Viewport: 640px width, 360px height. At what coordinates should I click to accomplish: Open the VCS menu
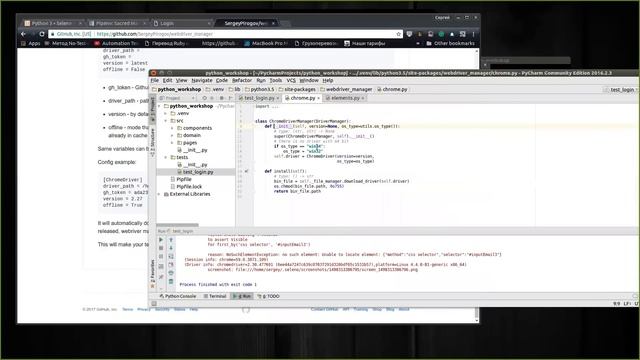pyautogui.click(x=291, y=80)
